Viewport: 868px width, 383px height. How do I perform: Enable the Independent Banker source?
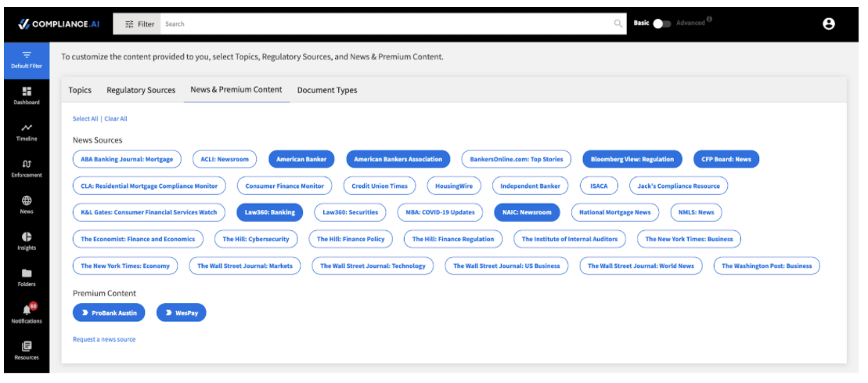pos(531,186)
